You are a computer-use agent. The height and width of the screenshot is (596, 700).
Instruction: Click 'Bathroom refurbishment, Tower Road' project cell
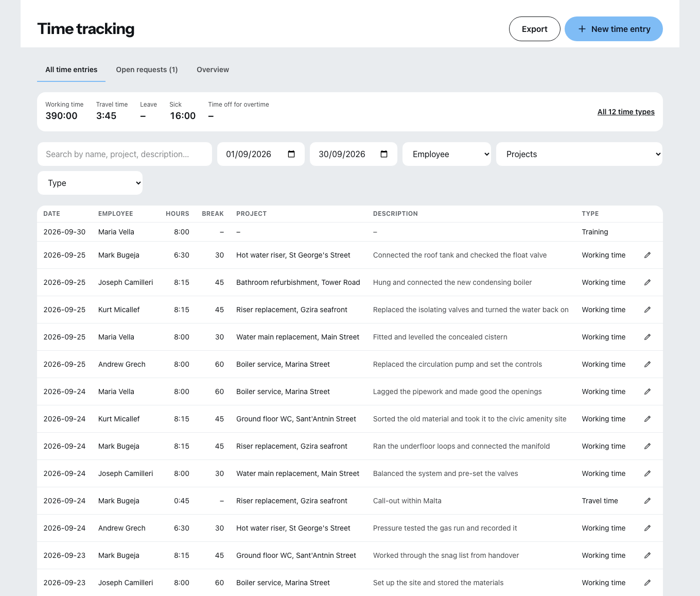tap(298, 282)
